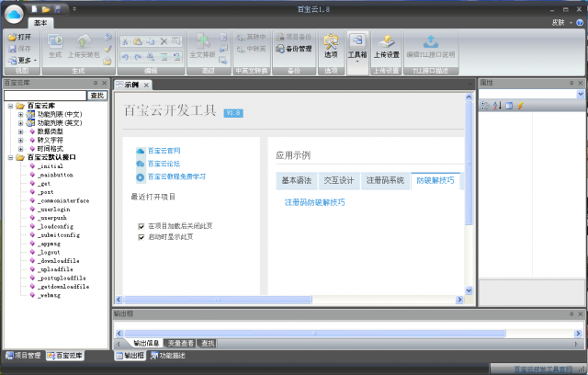Click the save disk icon in quick access toolbar
The width and height of the screenshot is (588, 375).
(x=57, y=8)
